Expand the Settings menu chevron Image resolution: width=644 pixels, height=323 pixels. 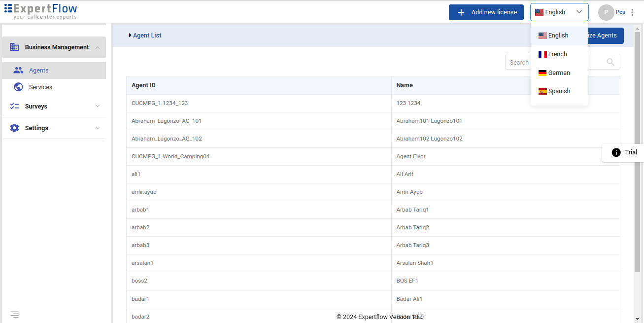[98, 128]
